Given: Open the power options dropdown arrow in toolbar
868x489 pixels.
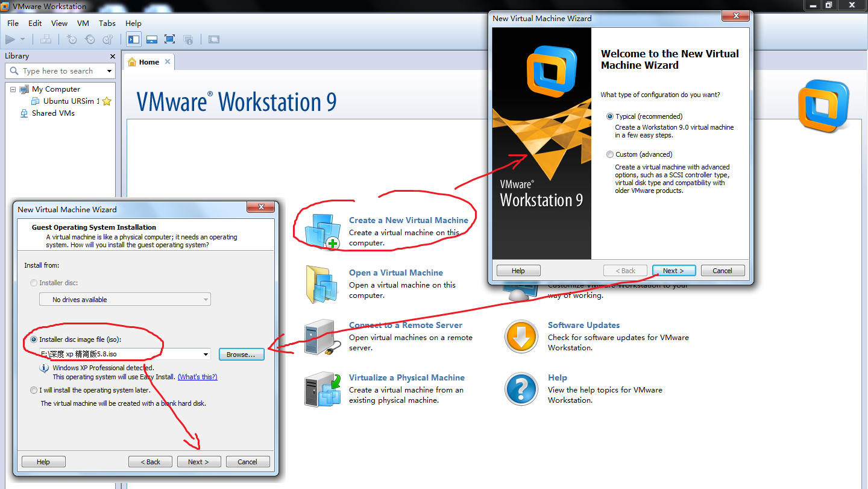Looking at the screenshot, I should [x=23, y=39].
